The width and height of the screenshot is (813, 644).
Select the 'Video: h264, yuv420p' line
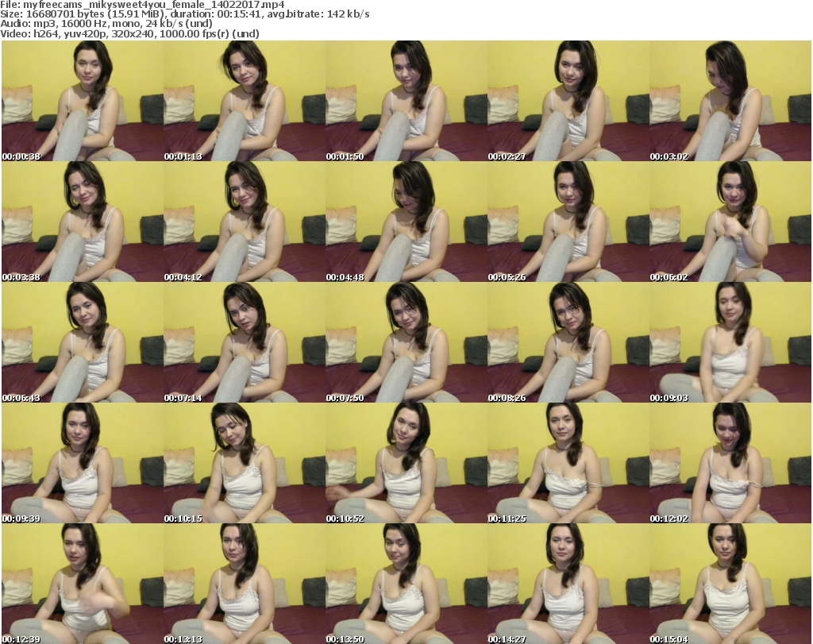[x=129, y=33]
